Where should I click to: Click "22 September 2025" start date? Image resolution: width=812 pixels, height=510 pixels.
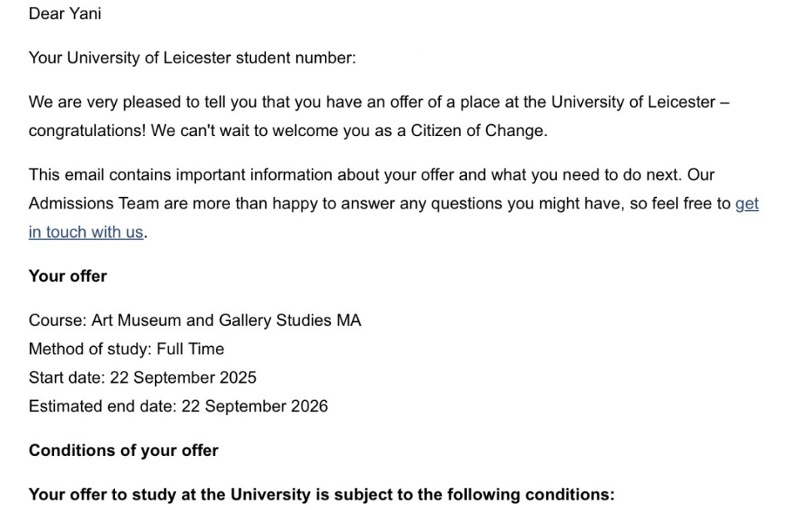[x=183, y=378]
